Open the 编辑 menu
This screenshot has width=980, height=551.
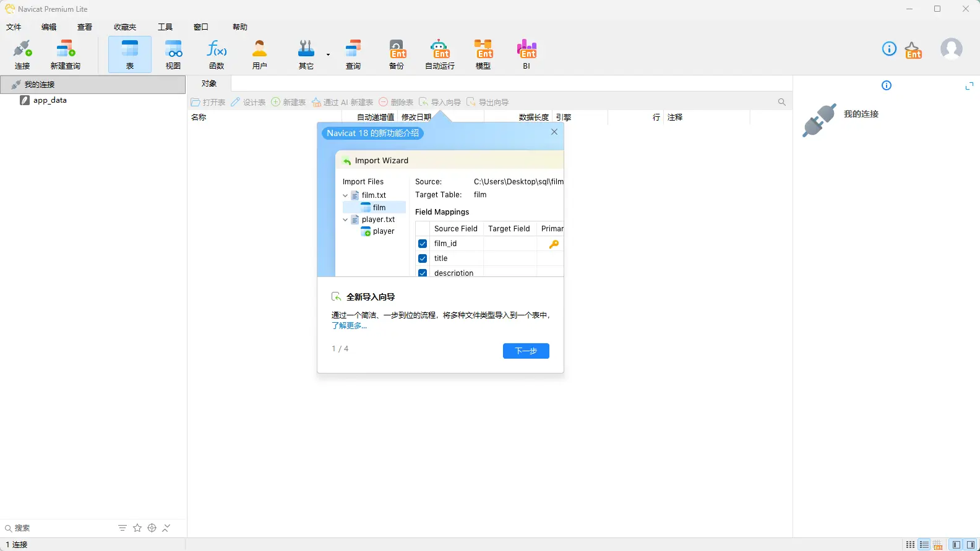click(49, 27)
